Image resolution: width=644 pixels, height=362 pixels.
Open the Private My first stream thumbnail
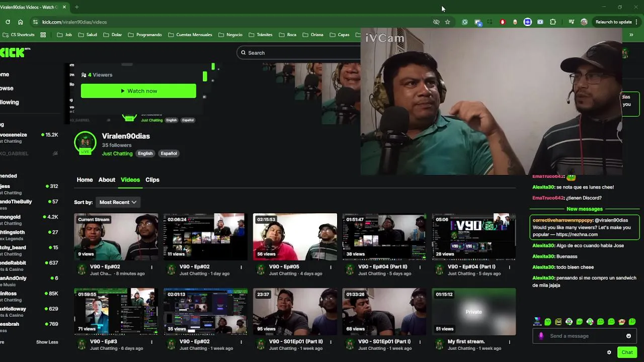point(474,312)
